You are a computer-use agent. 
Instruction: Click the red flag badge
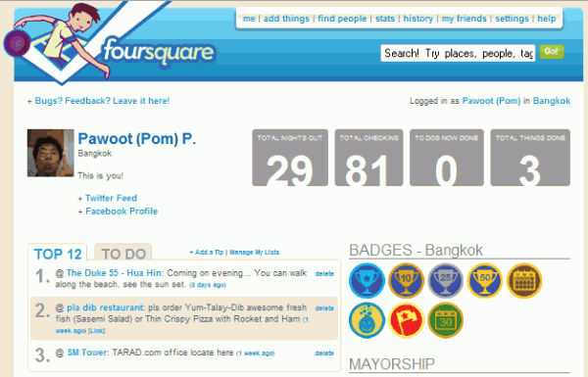click(x=406, y=320)
